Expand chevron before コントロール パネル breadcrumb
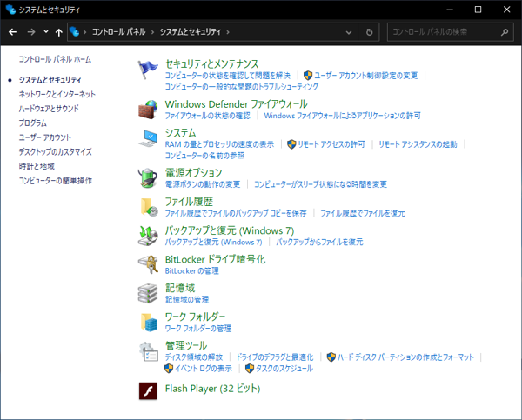The image size is (522, 420). [85, 32]
